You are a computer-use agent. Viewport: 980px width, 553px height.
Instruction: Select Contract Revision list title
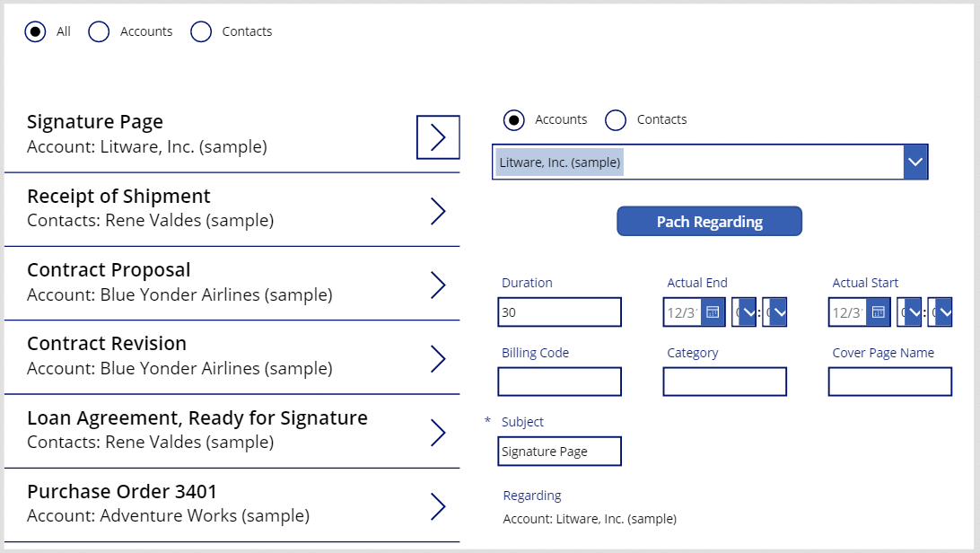[107, 344]
